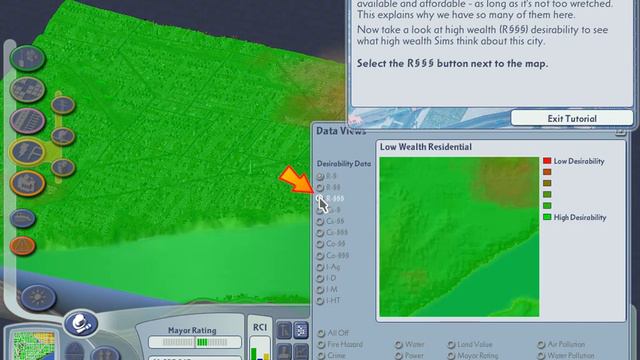Activate the orange Emergency tool button
This screenshot has width=640, height=360.
click(23, 246)
